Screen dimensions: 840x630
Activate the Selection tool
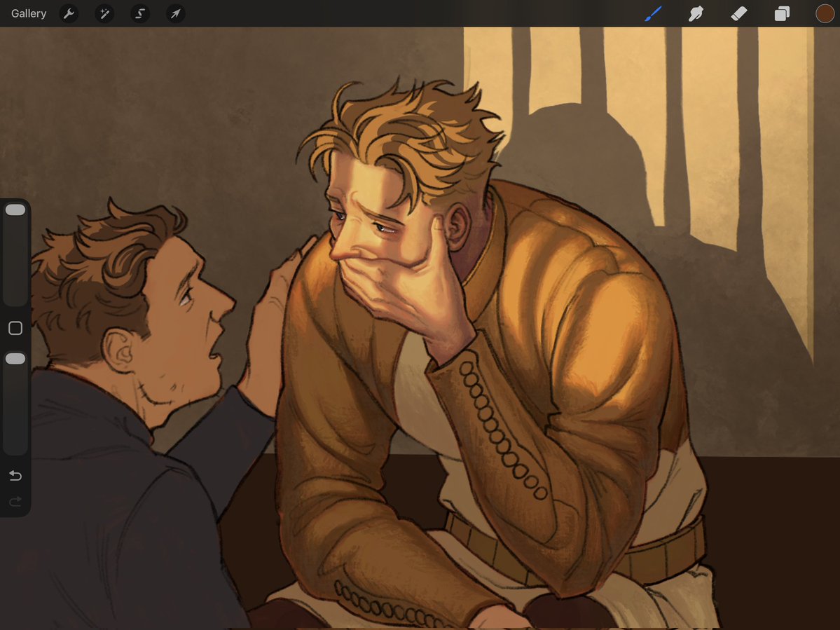click(140, 13)
